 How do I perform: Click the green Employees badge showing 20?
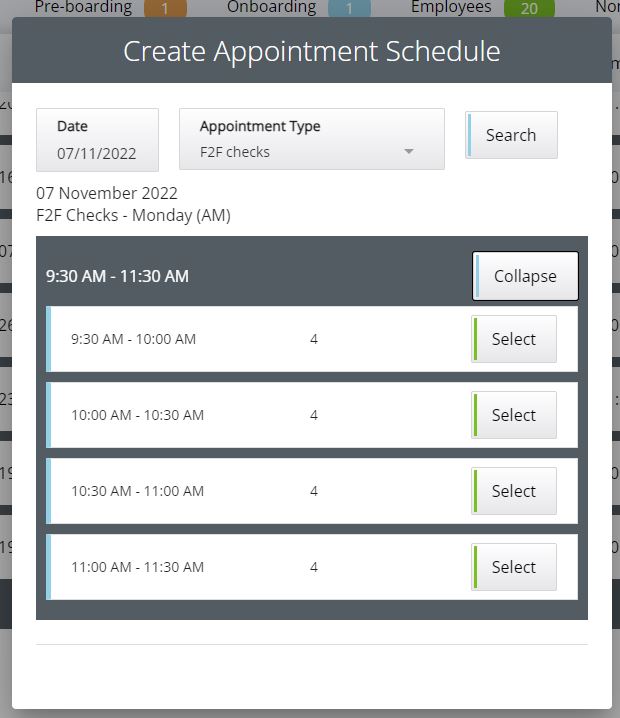point(529,9)
